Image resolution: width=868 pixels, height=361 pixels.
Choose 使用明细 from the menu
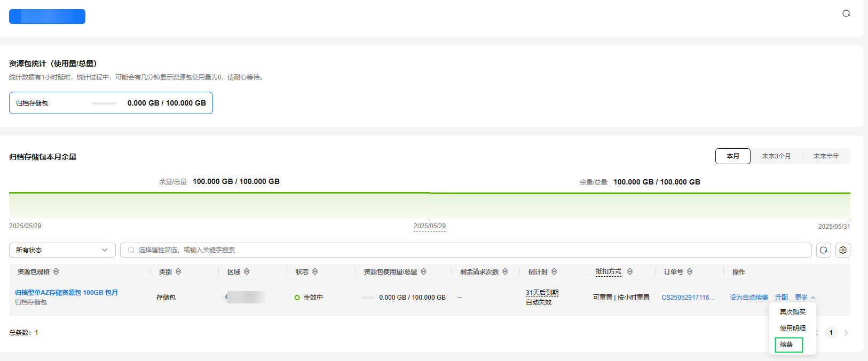(x=793, y=328)
